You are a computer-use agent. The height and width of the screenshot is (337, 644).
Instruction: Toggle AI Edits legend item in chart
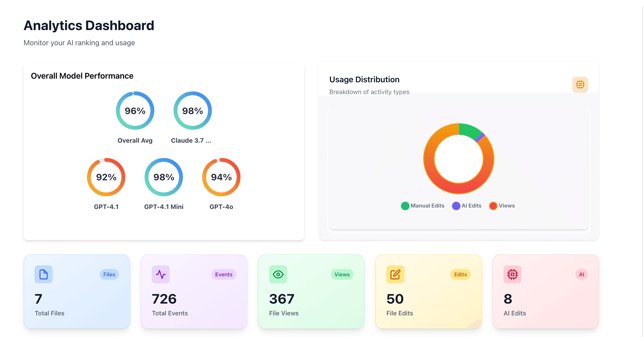pyautogui.click(x=467, y=206)
